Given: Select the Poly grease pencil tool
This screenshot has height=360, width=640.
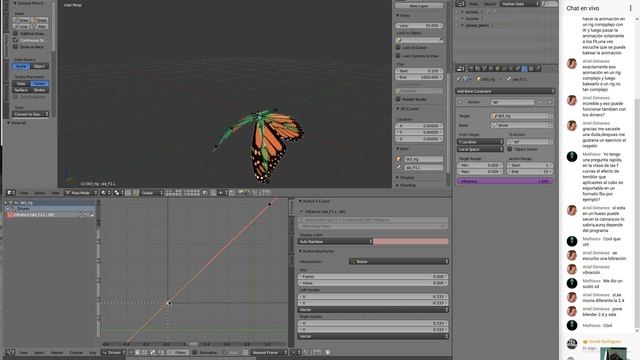Looking at the screenshot, I should (40, 26).
